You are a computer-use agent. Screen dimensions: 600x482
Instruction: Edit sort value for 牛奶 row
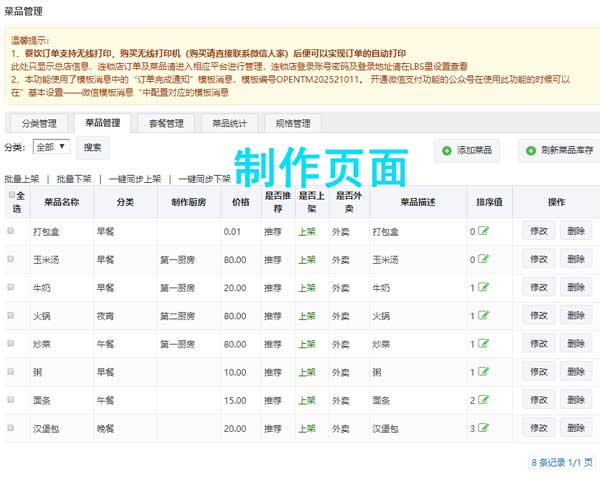click(483, 287)
